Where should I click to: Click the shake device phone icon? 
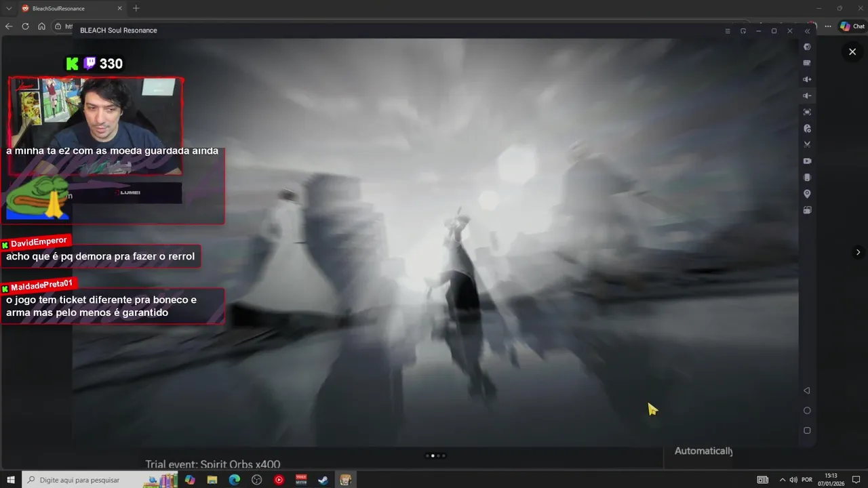click(x=807, y=178)
